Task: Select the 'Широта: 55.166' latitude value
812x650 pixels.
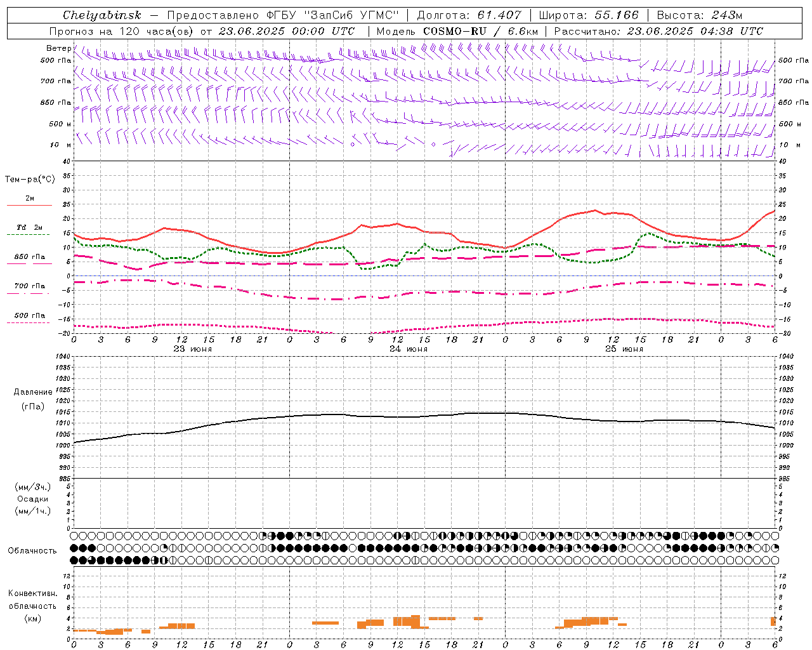Action: tap(589, 15)
